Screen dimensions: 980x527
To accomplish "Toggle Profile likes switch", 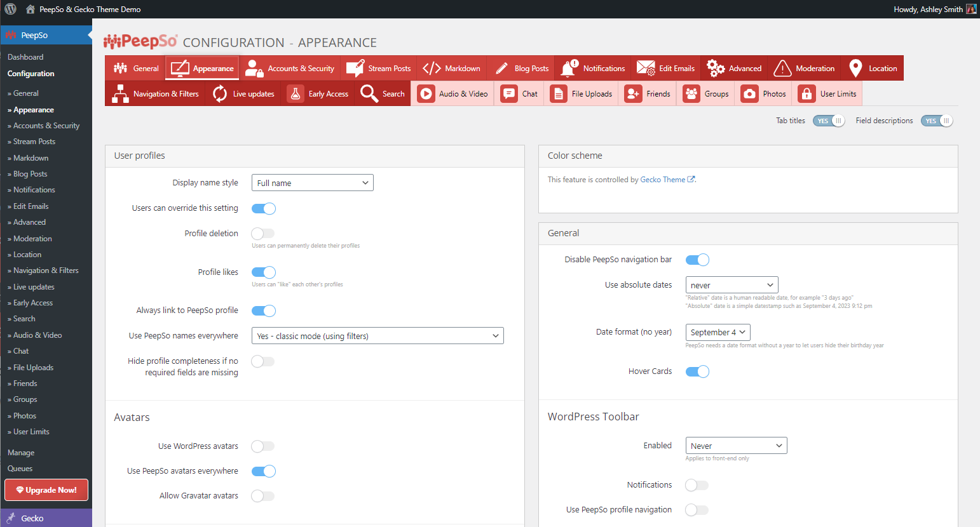I will 263,272.
